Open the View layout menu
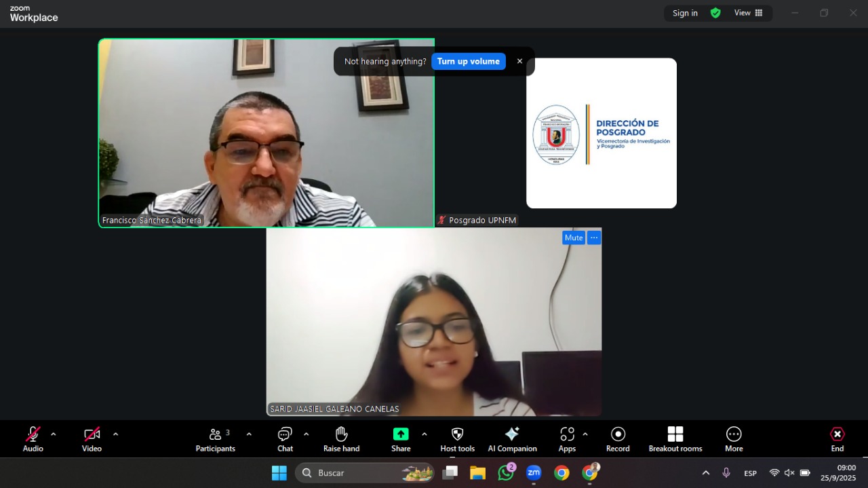868x488 pixels. [748, 13]
